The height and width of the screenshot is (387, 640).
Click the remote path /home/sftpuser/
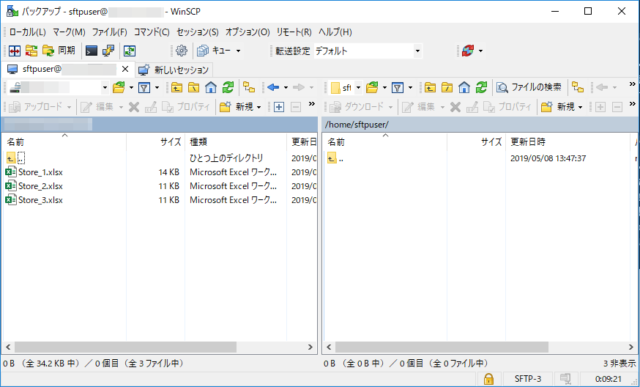pyautogui.click(x=357, y=125)
